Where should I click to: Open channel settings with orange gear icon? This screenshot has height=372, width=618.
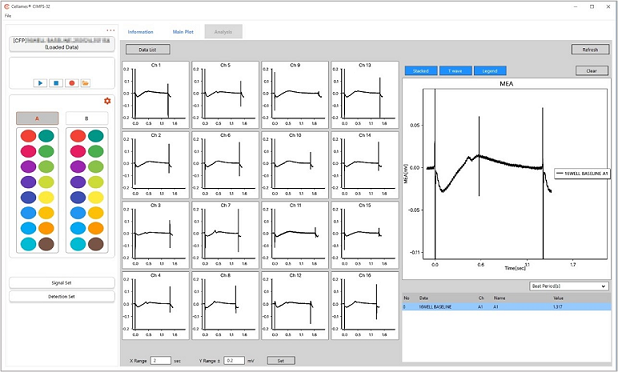[x=107, y=101]
